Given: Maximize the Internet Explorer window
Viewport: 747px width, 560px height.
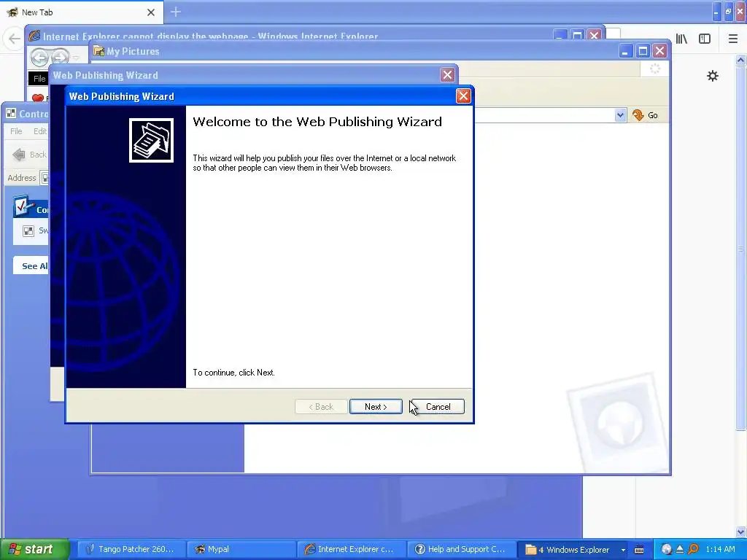Looking at the screenshot, I should 577,36.
